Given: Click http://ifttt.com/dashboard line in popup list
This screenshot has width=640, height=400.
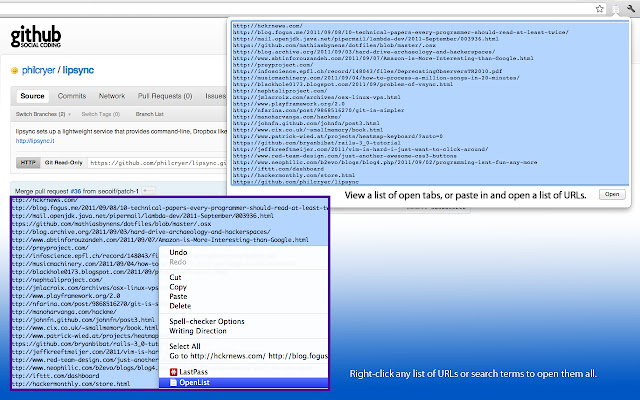Looking at the screenshot, I should tap(278, 169).
